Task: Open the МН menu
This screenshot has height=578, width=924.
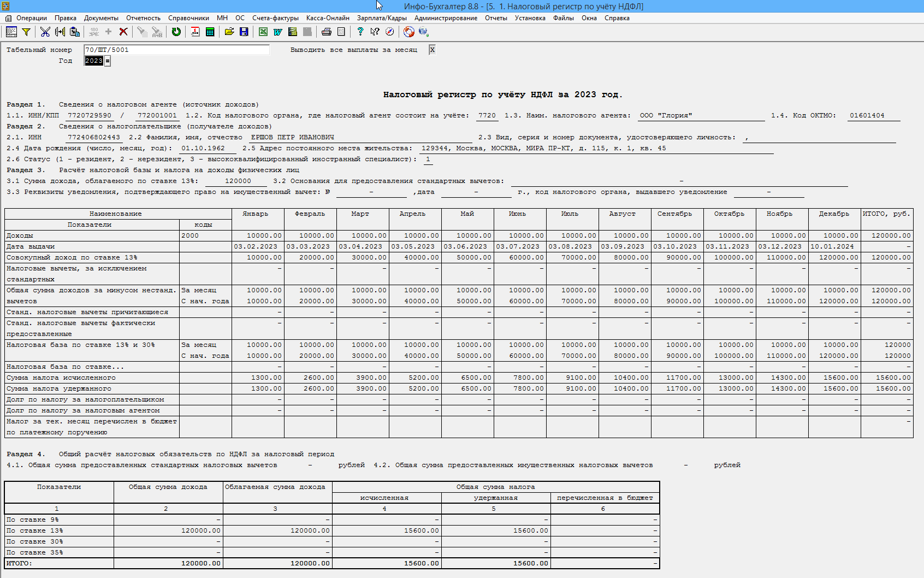Action: click(222, 18)
